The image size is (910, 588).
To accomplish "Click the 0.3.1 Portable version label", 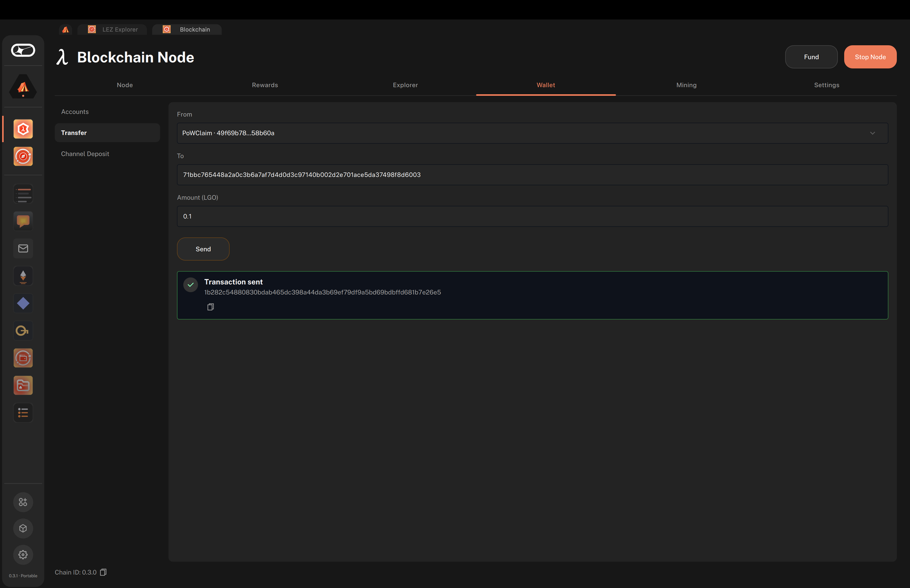I will click(x=23, y=576).
